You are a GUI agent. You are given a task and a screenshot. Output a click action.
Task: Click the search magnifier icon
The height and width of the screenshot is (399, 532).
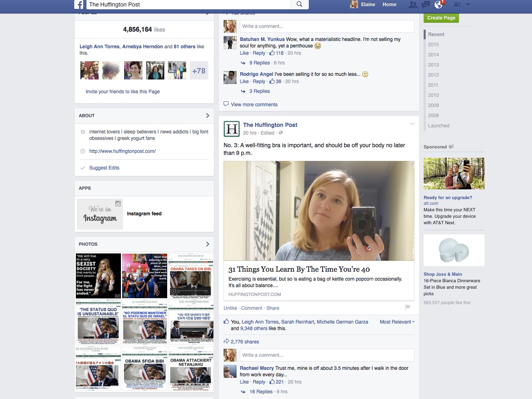[299, 4]
